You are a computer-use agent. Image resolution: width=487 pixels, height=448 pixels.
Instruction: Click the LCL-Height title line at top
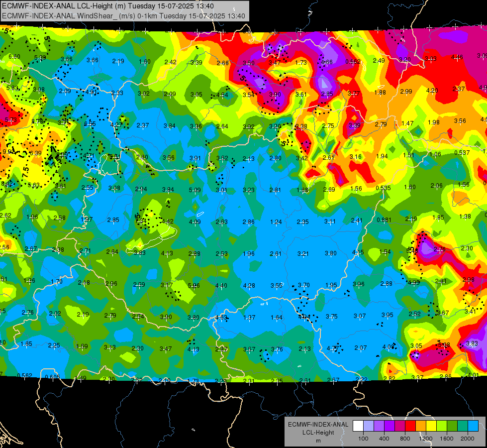tap(108, 6)
